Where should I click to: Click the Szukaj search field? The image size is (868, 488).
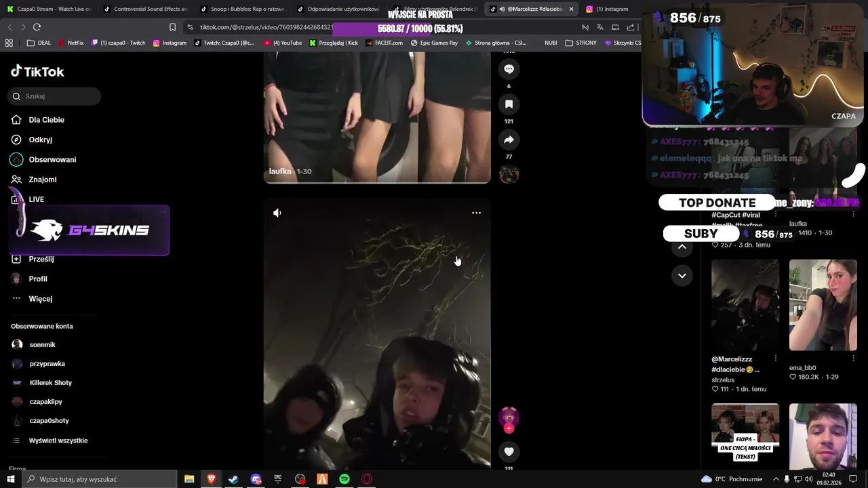(x=55, y=96)
